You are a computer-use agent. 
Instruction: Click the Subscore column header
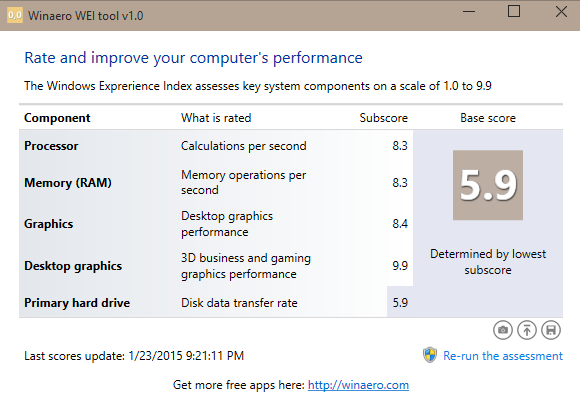click(x=384, y=118)
